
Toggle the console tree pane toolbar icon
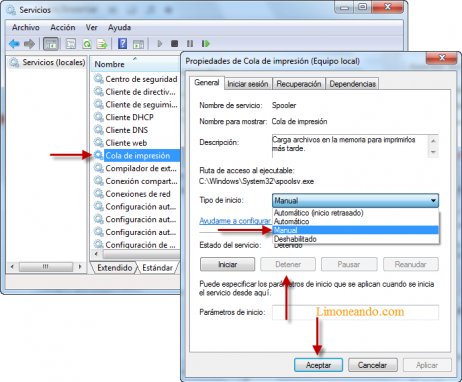(51, 44)
